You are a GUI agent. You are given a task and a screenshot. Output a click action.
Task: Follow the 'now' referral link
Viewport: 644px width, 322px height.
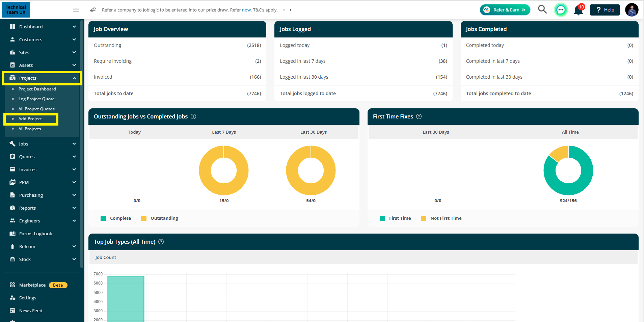pos(246,10)
